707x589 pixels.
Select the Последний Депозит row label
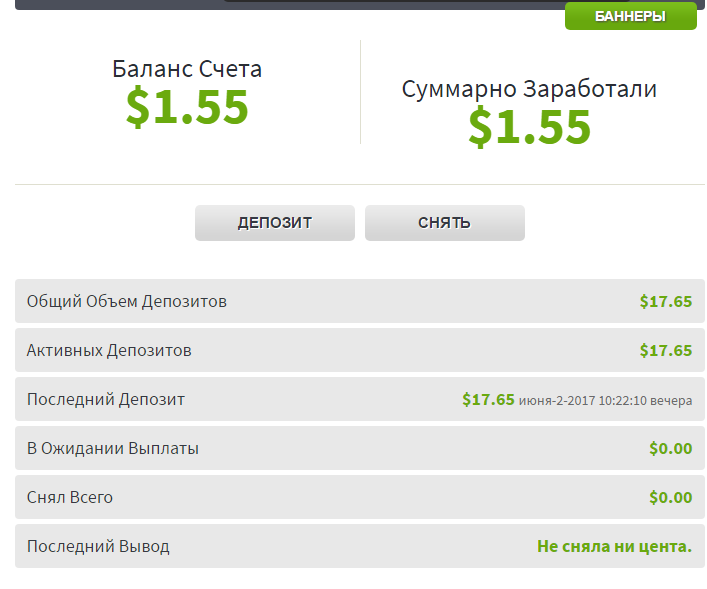pyautogui.click(x=106, y=399)
